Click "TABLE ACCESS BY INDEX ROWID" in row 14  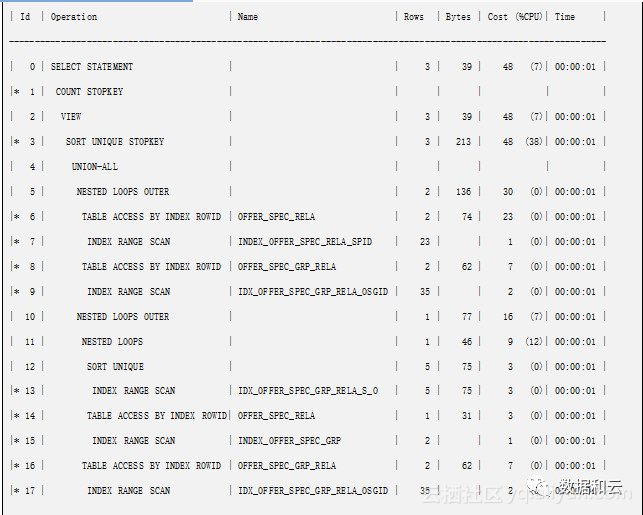click(157, 415)
